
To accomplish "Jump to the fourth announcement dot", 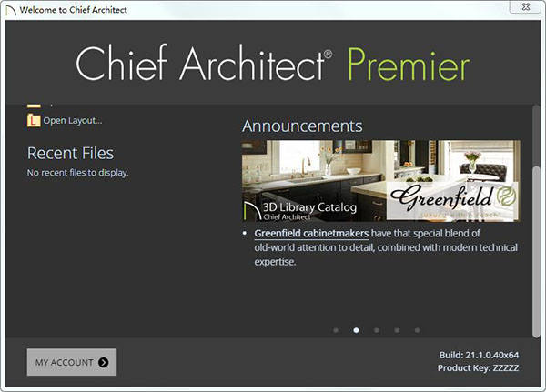I will [x=397, y=330].
